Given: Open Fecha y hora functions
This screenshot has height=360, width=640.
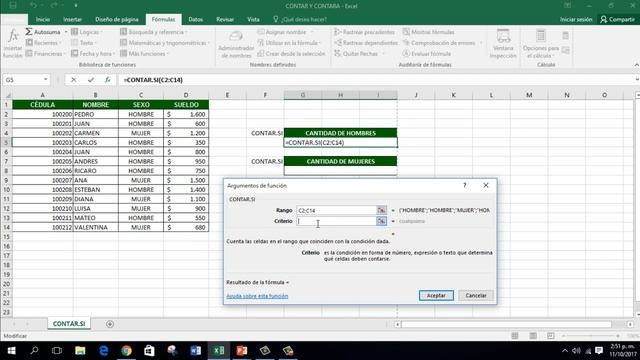Looking at the screenshot, I should (93, 53).
